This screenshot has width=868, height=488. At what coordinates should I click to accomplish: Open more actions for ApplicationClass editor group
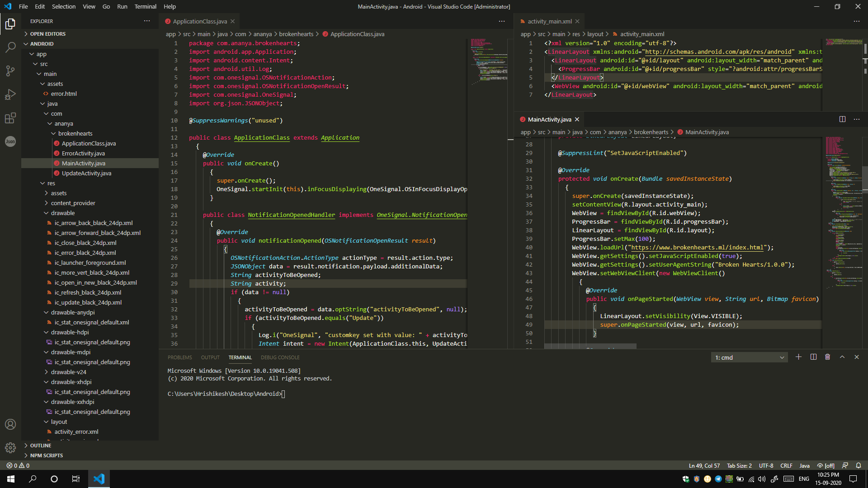click(502, 21)
